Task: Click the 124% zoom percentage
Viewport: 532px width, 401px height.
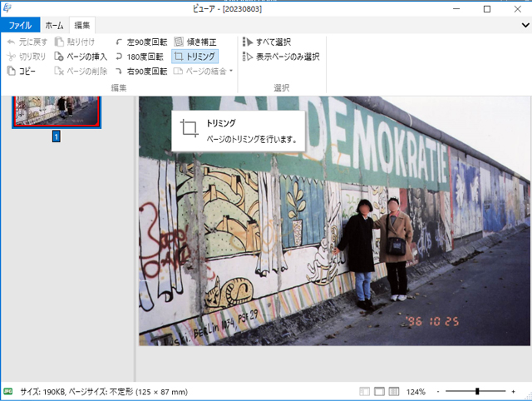Action: click(416, 392)
